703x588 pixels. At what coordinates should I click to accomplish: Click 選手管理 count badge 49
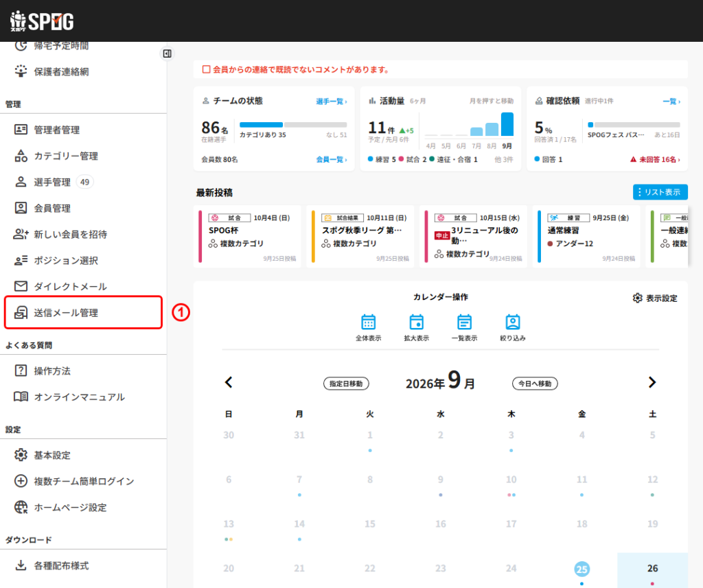(x=84, y=182)
